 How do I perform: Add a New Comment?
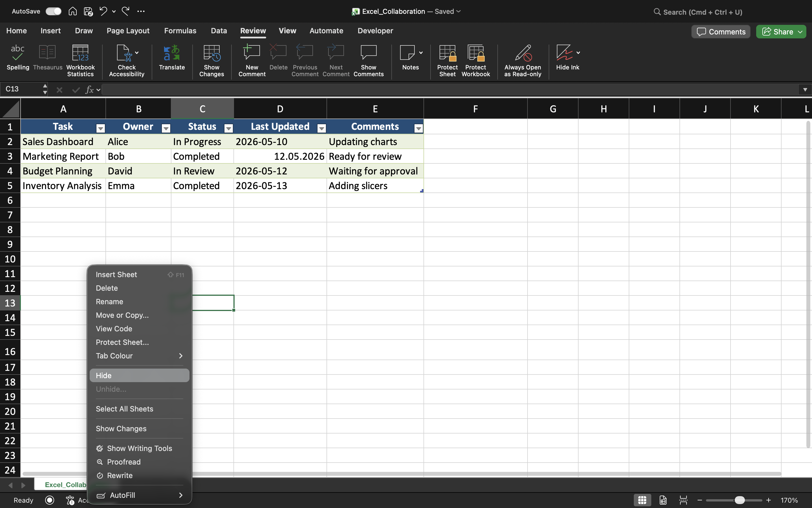(252, 61)
